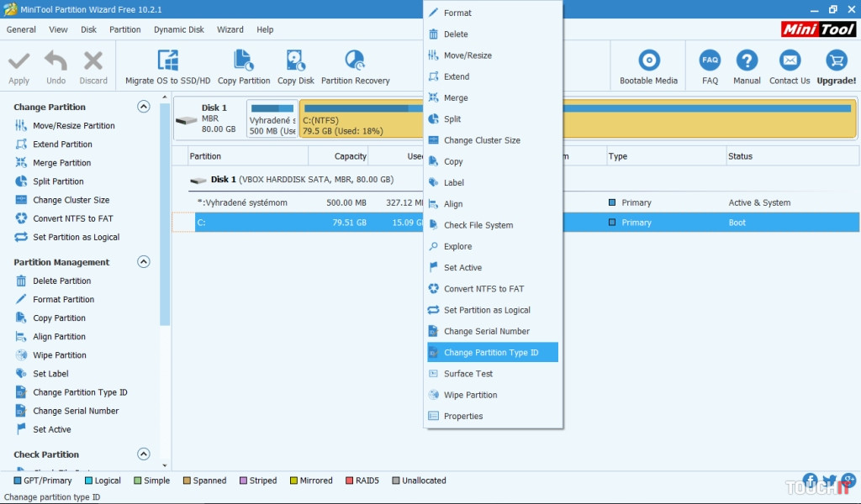Click Upgrade! shopping cart icon

pos(836,62)
